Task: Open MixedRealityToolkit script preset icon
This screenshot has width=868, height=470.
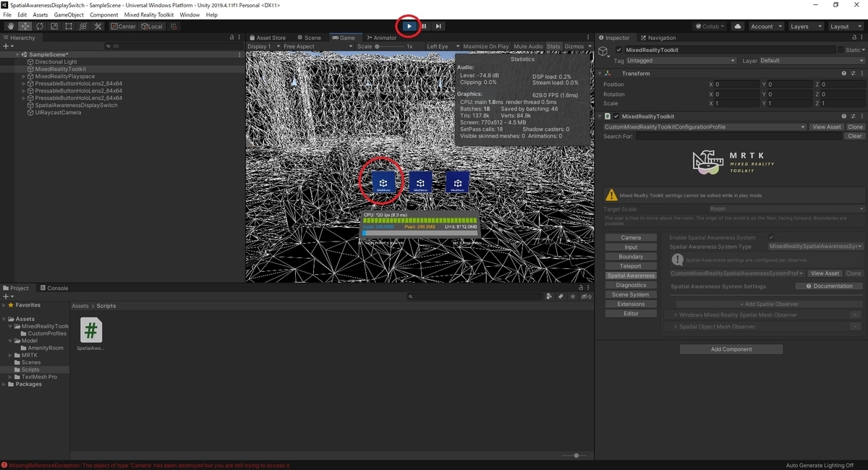Action: [853, 116]
